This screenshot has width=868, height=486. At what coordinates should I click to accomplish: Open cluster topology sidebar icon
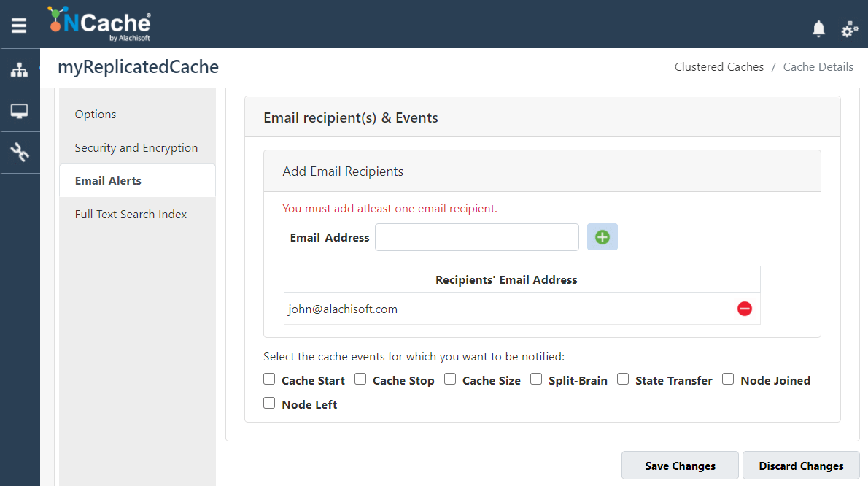pyautogui.click(x=20, y=70)
